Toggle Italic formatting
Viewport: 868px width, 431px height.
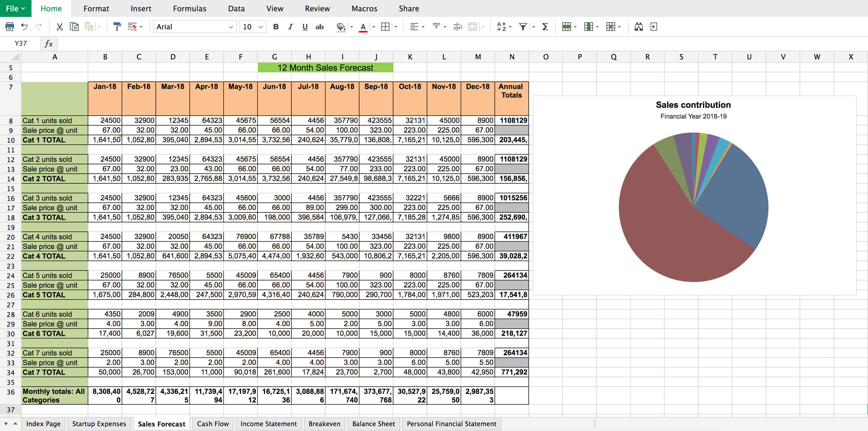coord(290,27)
